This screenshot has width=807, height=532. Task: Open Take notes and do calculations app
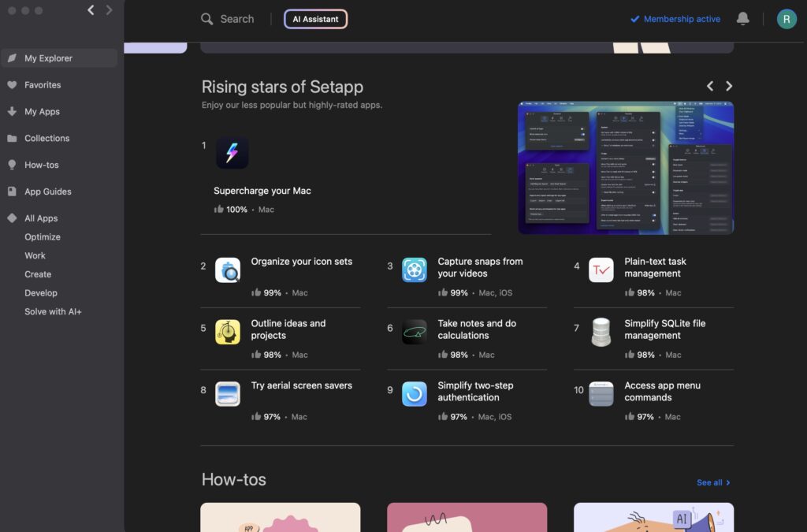477,329
